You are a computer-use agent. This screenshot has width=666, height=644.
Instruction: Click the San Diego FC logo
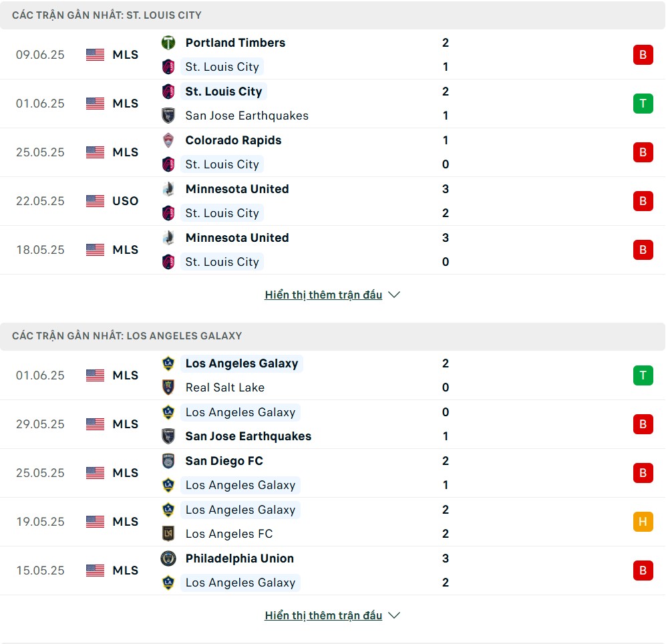[168, 461]
